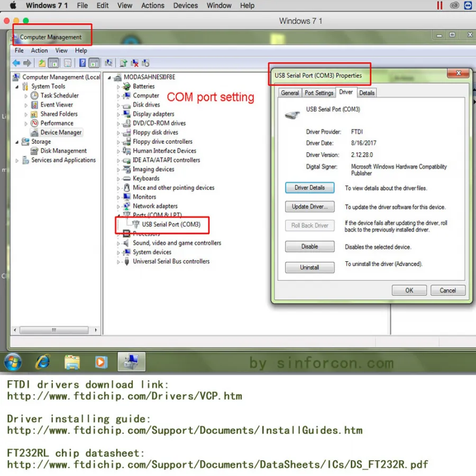This screenshot has width=476, height=476.
Task: Expand the Batteries device category
Action: 118,87
